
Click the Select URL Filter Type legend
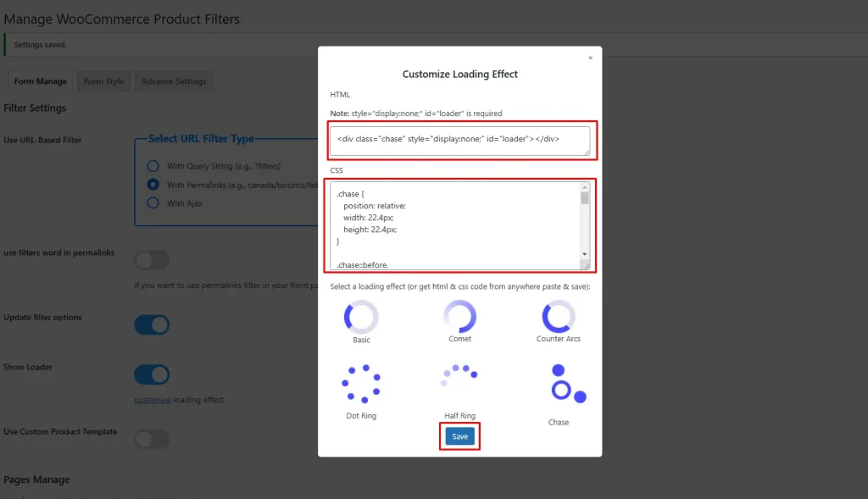coord(201,138)
